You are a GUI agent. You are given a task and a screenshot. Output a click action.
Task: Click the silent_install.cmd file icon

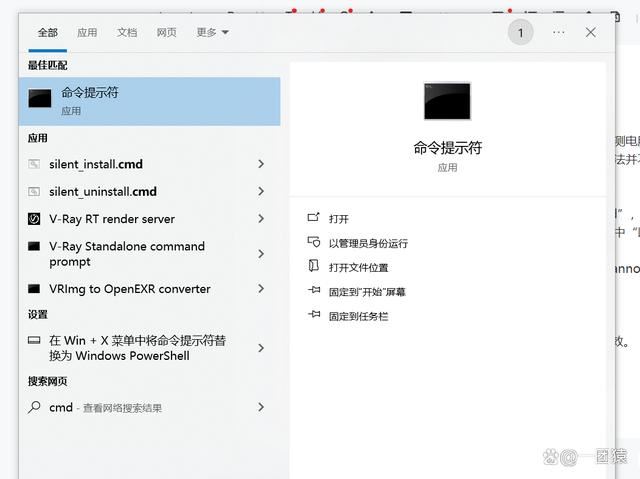tap(34, 164)
